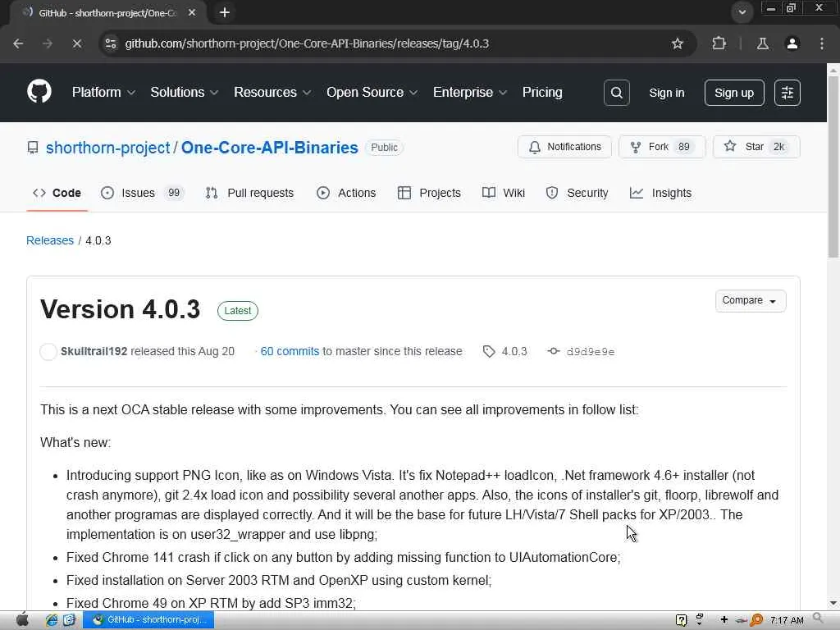
Task: Launch Internet Explorer from quick launch
Action: [52, 620]
